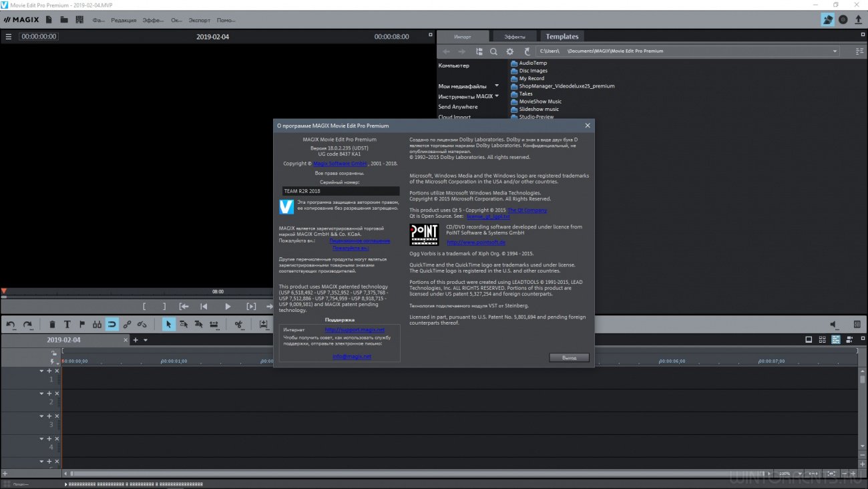The width and height of the screenshot is (868, 489).
Task: Select the single-object mouse pointer mode
Action: pyautogui.click(x=168, y=325)
